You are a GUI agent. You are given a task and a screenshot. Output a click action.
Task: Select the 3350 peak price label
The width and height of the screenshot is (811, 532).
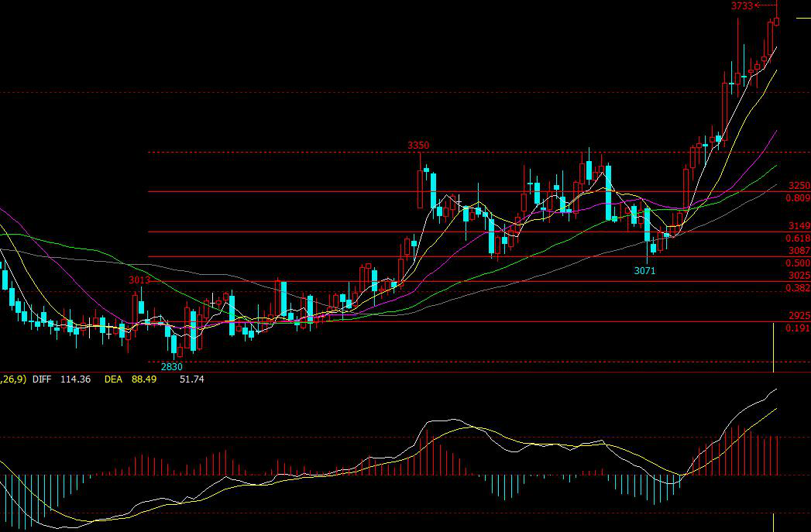418,146
